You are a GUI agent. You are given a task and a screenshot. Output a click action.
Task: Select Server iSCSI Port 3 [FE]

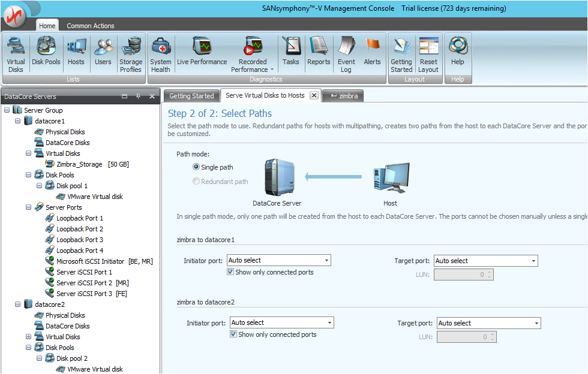(86, 294)
